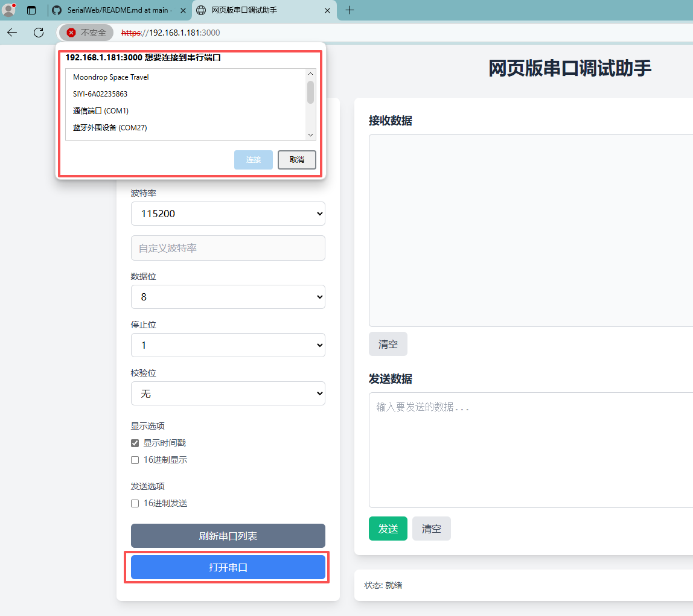Toggle the 显示时间戳 checkbox
Screen dimensions: 693x616
click(135, 443)
